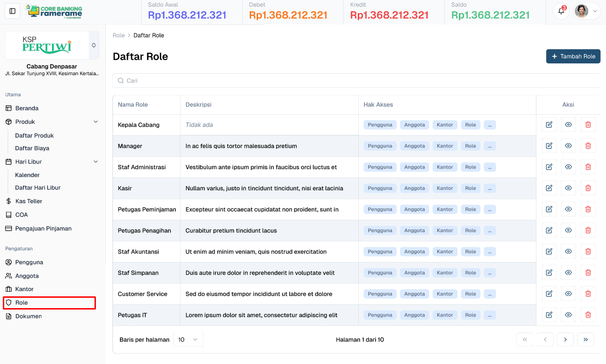
Task: View details of the Manager role
Action: pos(568,146)
